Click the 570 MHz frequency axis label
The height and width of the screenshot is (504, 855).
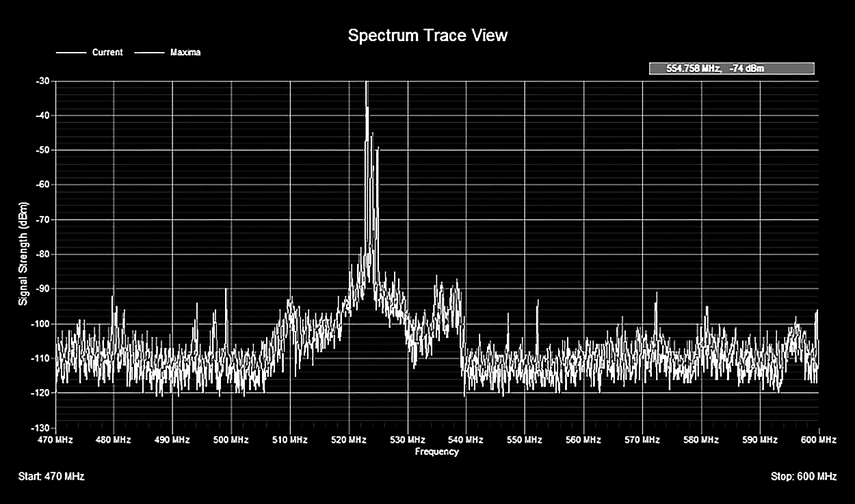(642, 440)
